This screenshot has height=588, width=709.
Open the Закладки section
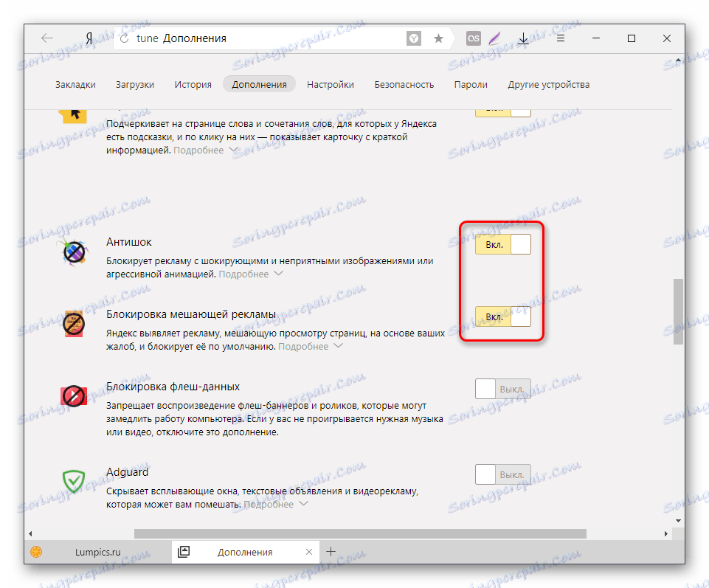(75, 85)
